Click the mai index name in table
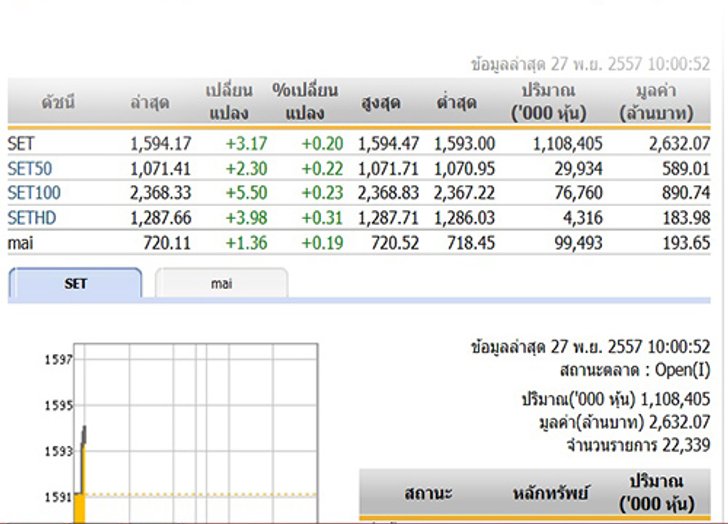Image resolution: width=728 pixels, height=524 pixels. pos(20,243)
